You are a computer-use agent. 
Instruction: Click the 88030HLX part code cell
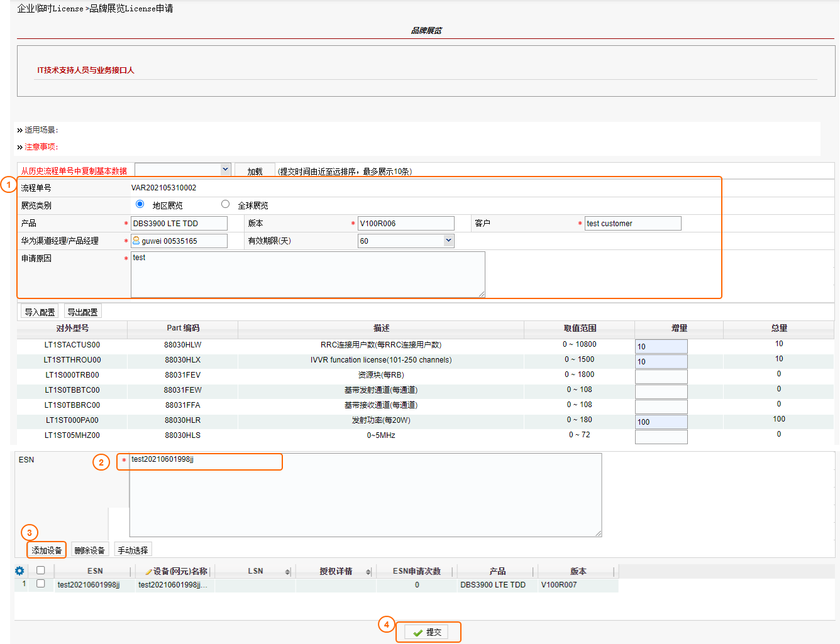coord(183,360)
